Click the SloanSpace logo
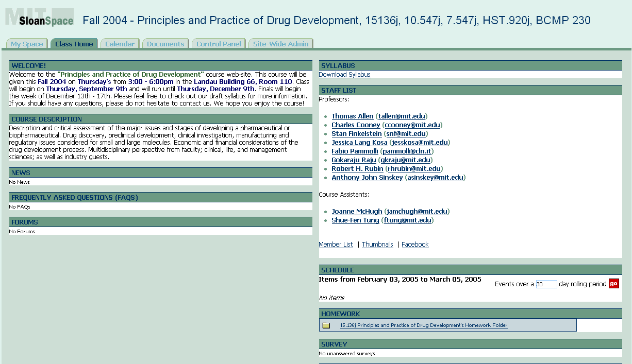Image resolution: width=632 pixels, height=364 pixels. coord(40,18)
